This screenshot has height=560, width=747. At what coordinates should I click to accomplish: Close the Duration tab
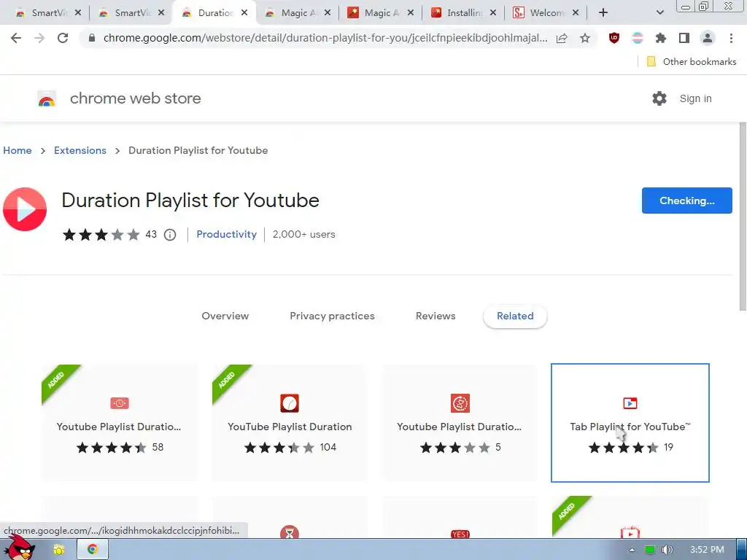click(x=244, y=13)
